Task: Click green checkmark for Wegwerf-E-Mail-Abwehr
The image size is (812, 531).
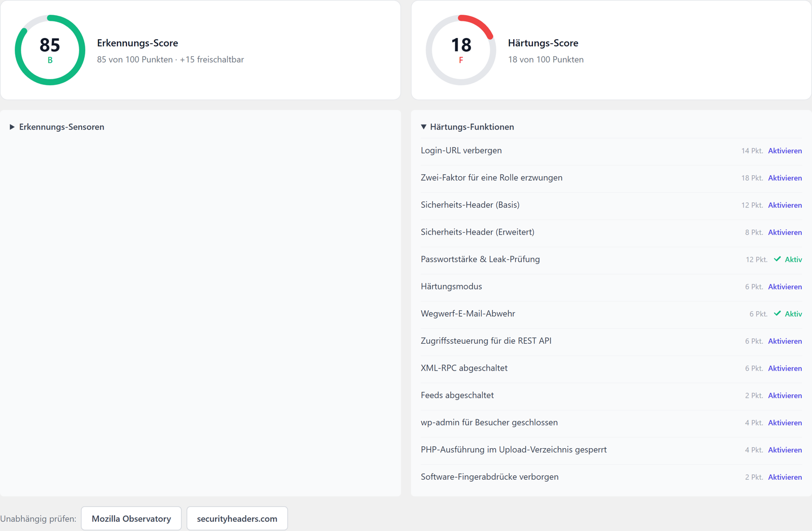Action: 777,313
